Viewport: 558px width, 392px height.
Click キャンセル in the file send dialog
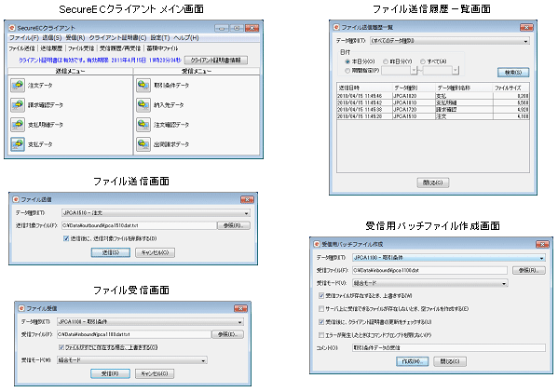tap(155, 252)
